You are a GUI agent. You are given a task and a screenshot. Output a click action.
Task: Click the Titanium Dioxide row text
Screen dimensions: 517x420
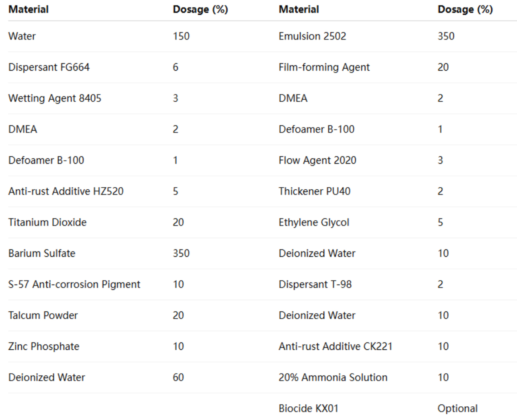[47, 222]
